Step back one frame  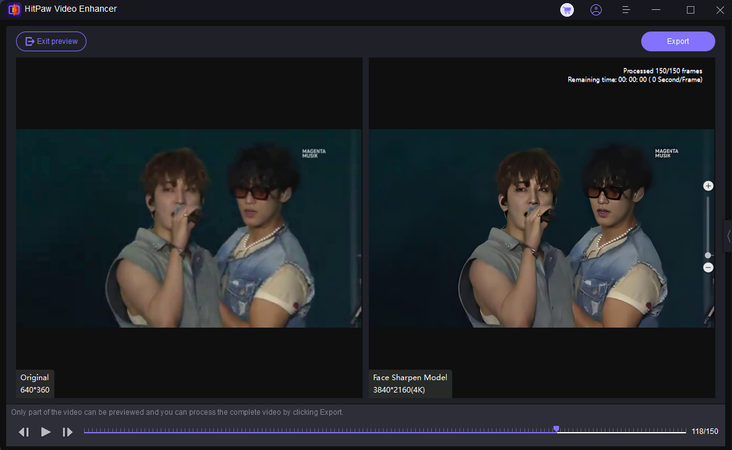[24, 432]
